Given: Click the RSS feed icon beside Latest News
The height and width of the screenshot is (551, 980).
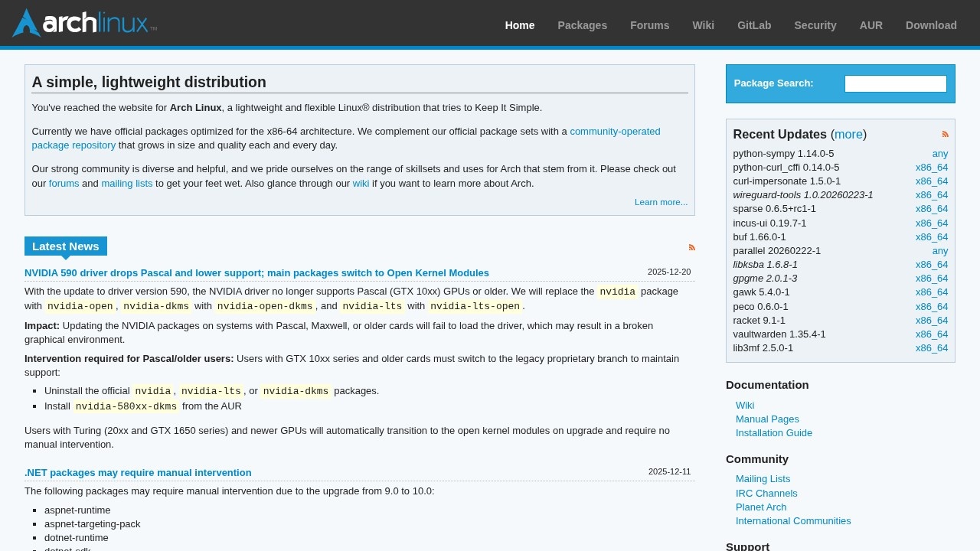Looking at the screenshot, I should tap(691, 247).
